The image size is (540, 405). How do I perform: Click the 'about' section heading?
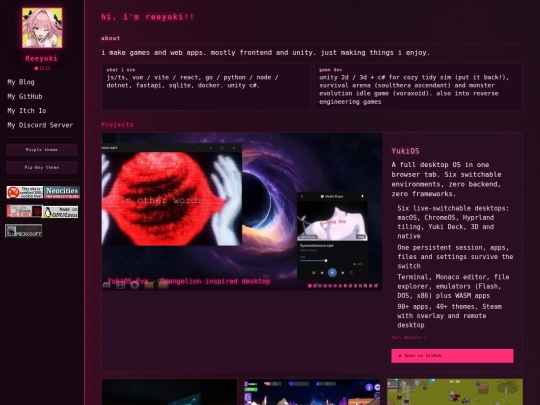pyautogui.click(x=111, y=38)
